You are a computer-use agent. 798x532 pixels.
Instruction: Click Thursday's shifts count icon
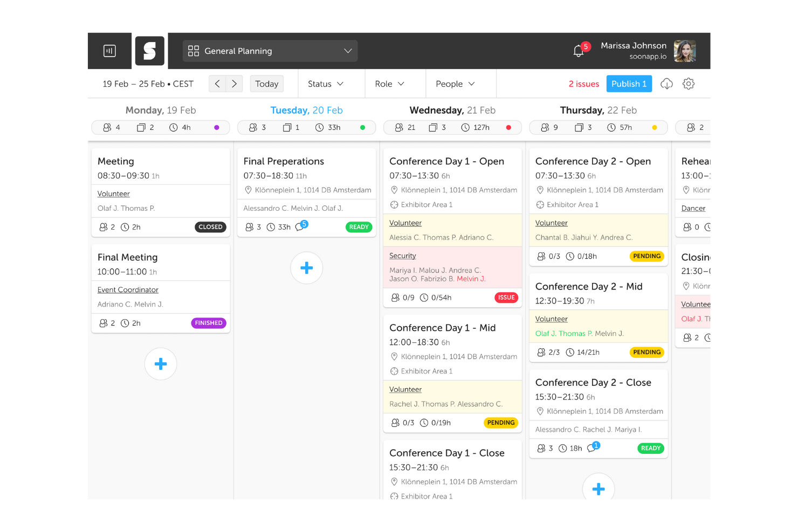tap(579, 128)
